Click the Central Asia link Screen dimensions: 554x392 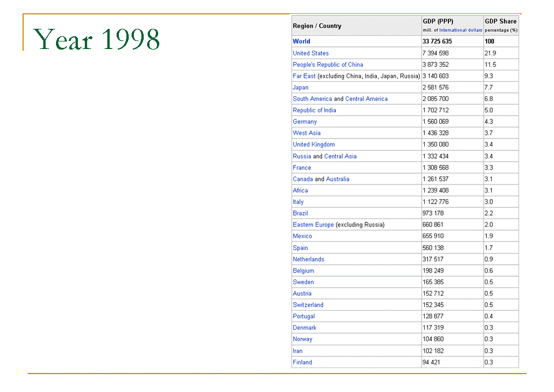coord(340,156)
